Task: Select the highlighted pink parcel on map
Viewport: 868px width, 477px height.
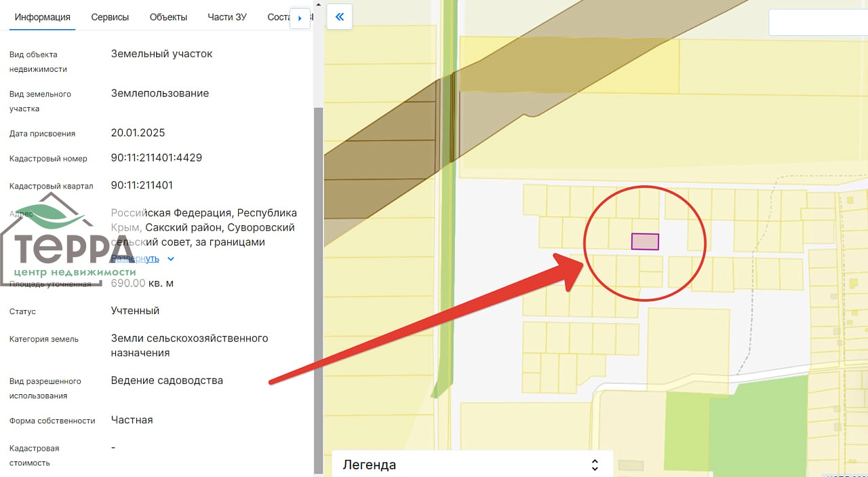Action: tap(645, 242)
